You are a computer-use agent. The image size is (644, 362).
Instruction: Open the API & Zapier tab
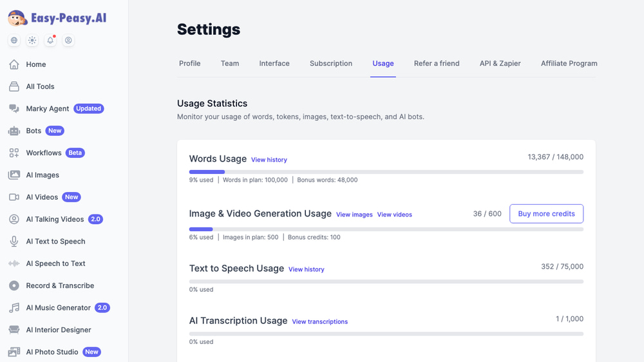pos(500,63)
